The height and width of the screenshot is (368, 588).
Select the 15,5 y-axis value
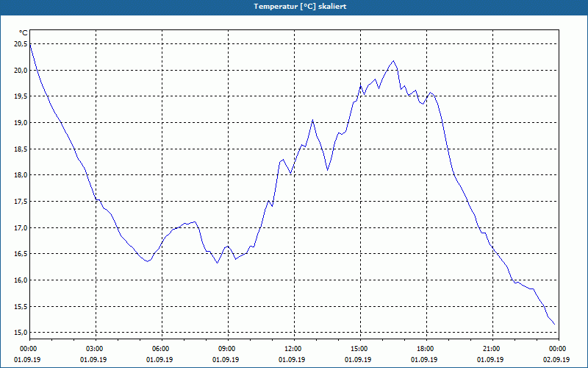21,307
